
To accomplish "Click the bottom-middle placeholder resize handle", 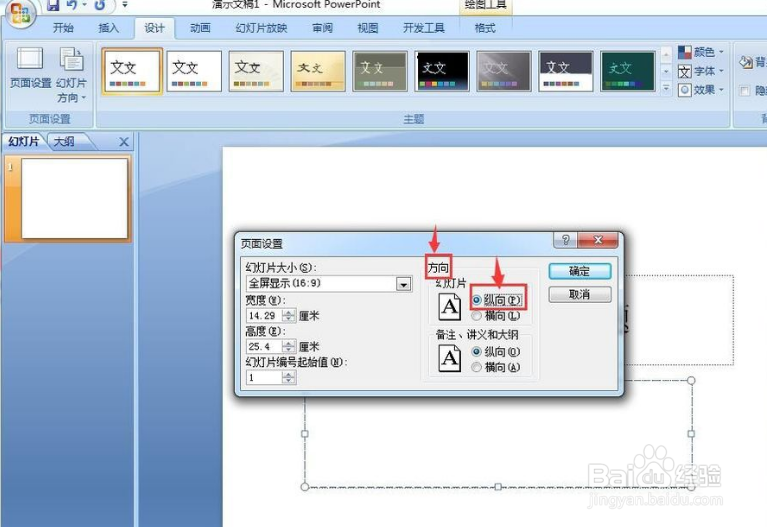I will (497, 486).
